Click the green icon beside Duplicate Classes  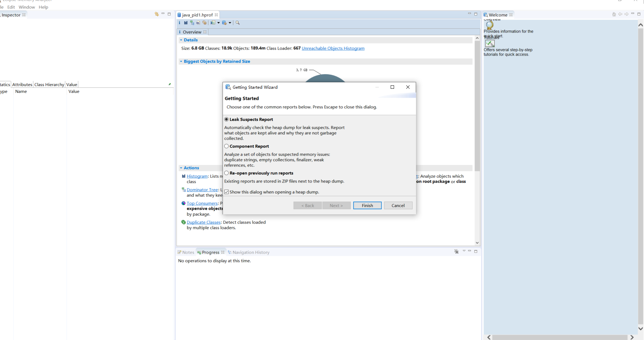pos(184,222)
